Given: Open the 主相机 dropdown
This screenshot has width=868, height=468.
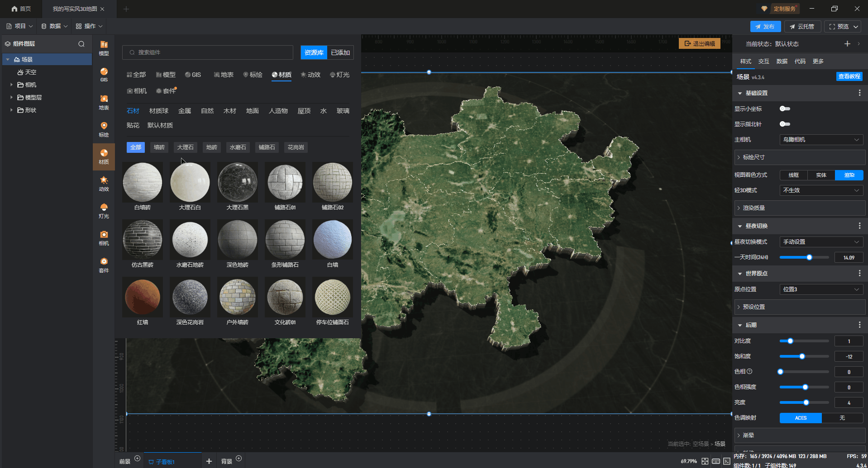Looking at the screenshot, I should coord(821,140).
